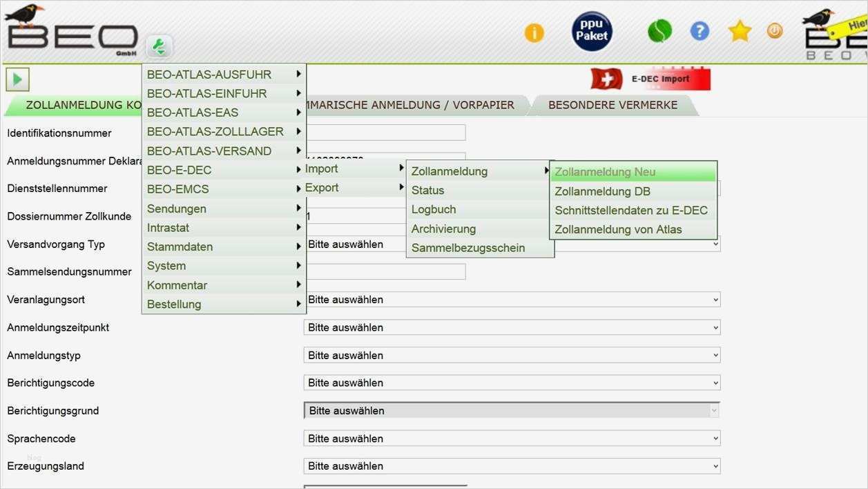Screen dimensions: 868x489
Task: Click the yellow star favorites icon
Action: pyautogui.click(x=739, y=31)
